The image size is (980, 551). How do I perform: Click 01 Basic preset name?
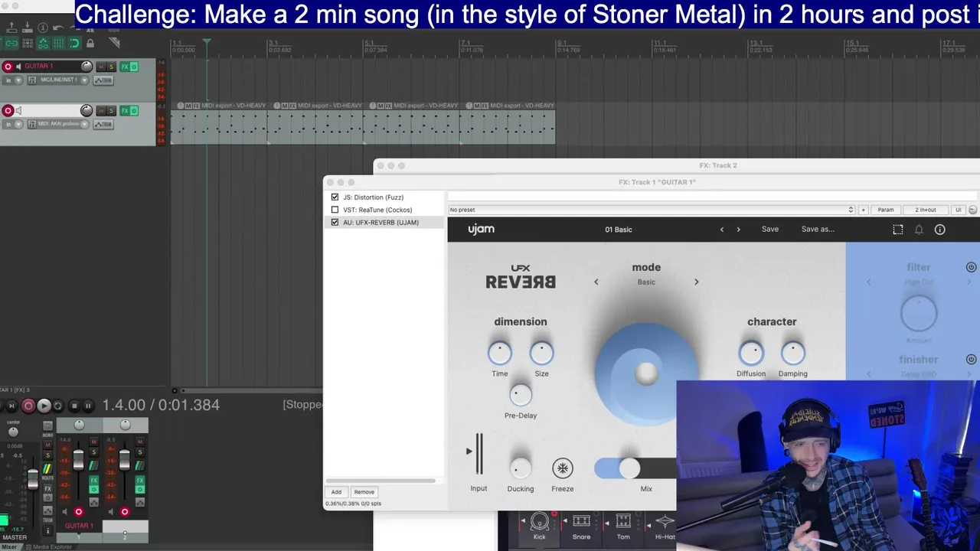(x=619, y=230)
